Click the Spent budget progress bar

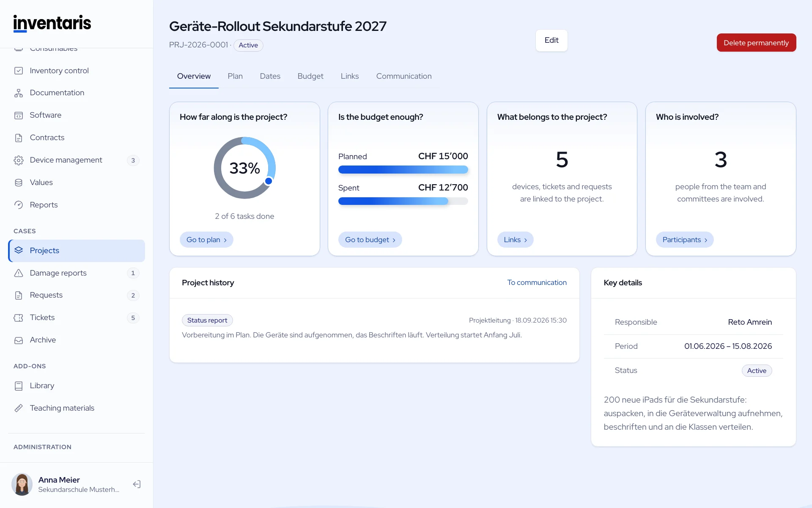click(403, 201)
